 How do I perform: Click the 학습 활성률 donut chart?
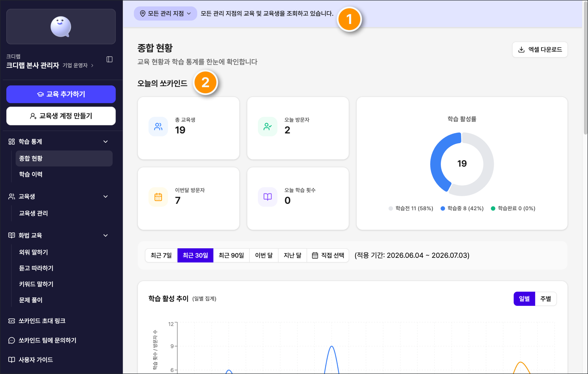tap(462, 164)
